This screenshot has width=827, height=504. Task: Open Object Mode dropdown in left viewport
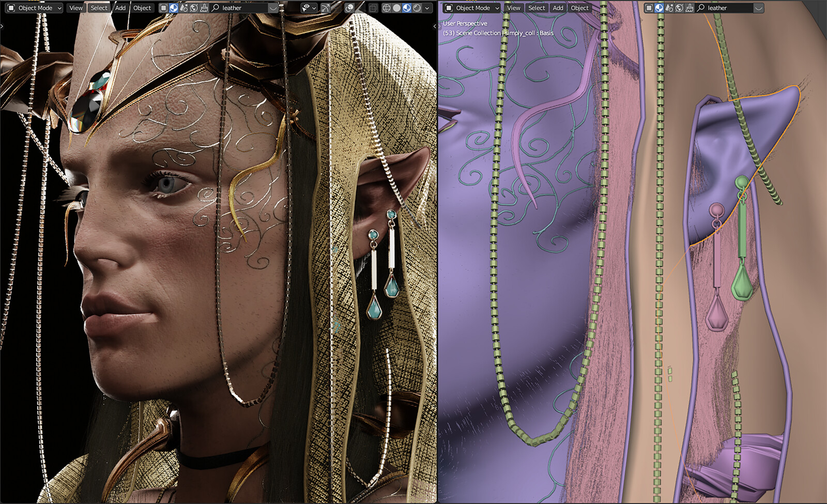pos(34,8)
